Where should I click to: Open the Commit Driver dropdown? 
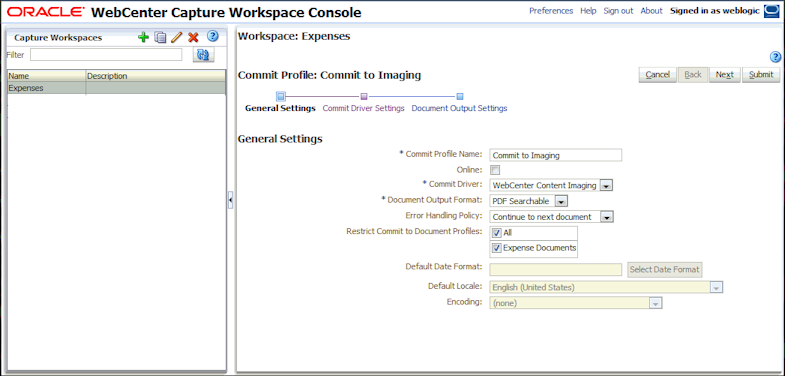pyautogui.click(x=606, y=186)
